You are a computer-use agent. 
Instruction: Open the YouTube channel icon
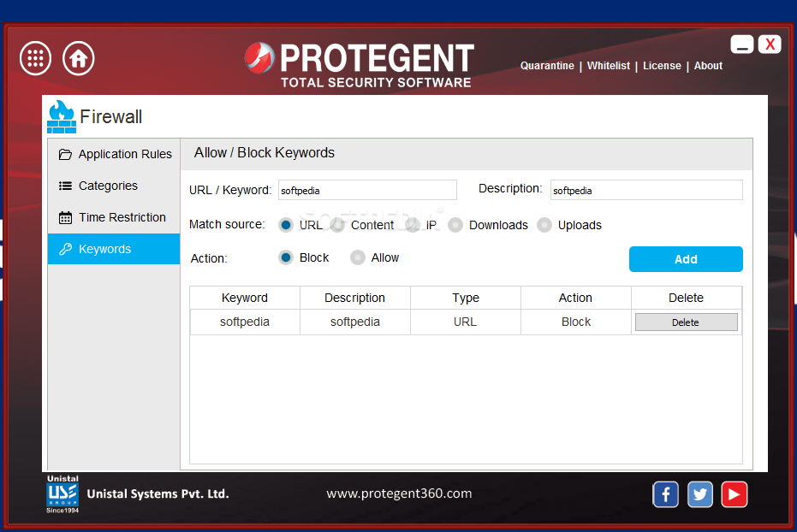(734, 494)
